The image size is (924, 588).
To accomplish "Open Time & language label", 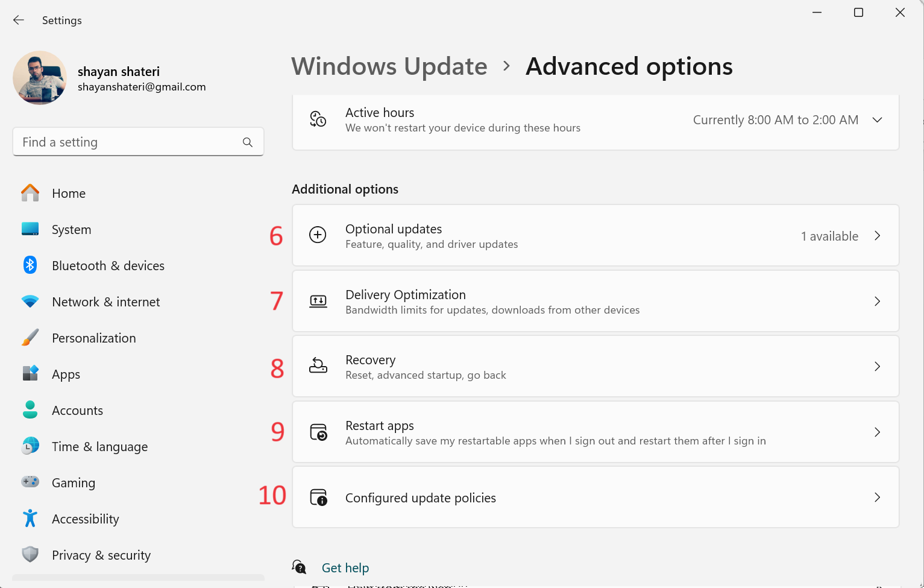I will click(x=100, y=447).
